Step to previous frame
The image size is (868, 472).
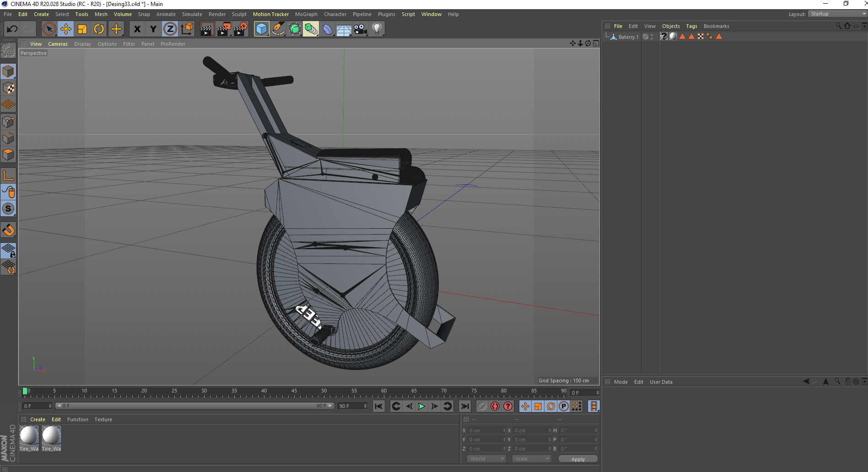tap(409, 406)
